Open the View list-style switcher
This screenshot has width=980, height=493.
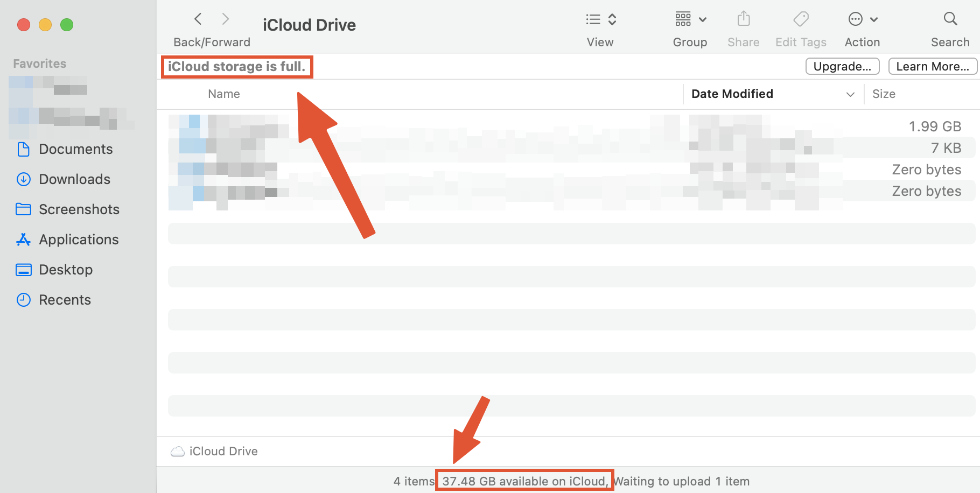click(x=601, y=19)
